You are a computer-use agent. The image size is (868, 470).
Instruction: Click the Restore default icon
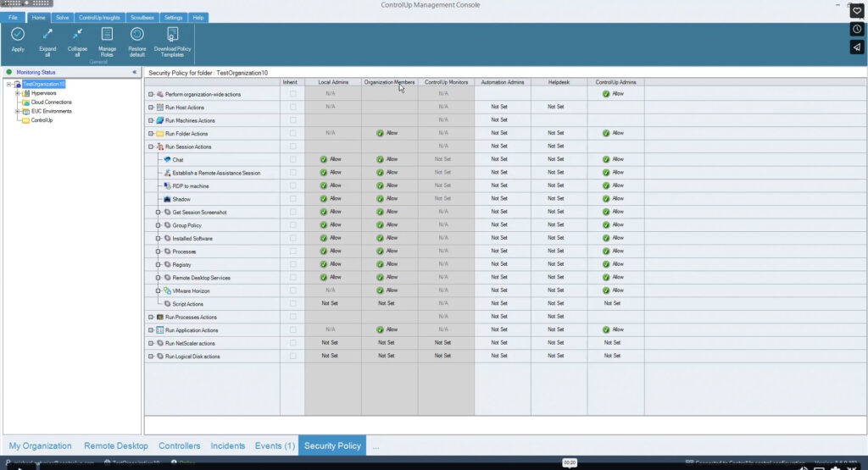click(x=136, y=35)
